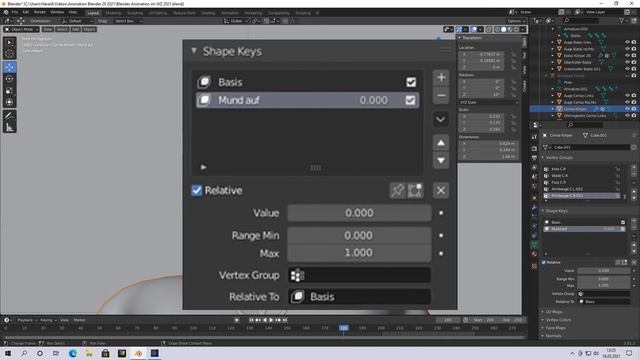Image resolution: width=640 pixels, height=360 pixels.
Task: Open the Texture properties tab icon
Action: 534,266
